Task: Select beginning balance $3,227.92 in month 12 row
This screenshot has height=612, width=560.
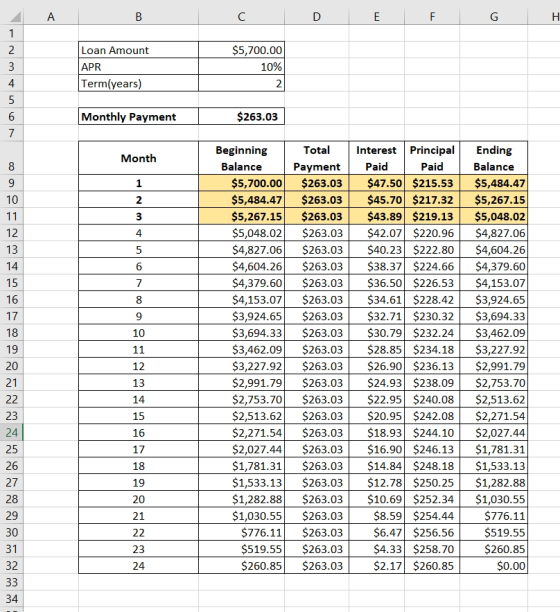Action: click(241, 366)
